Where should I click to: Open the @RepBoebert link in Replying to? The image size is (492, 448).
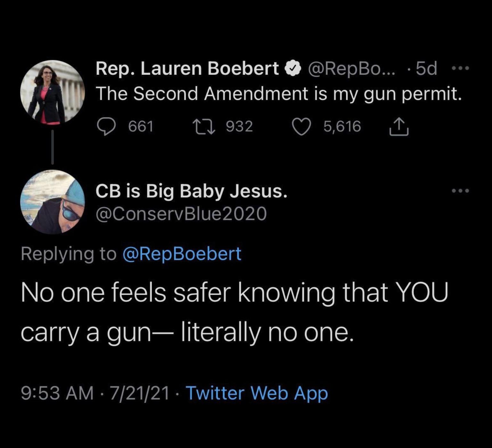pyautogui.click(x=180, y=253)
